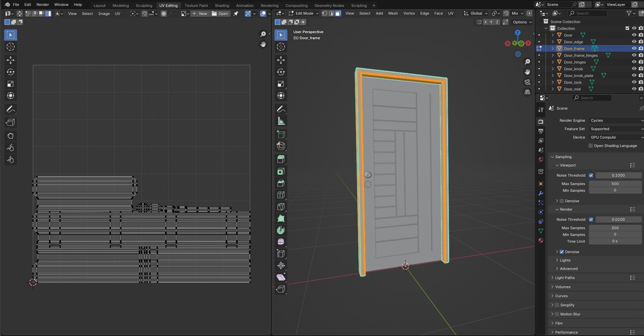Select the Bevel tool
The height and width of the screenshot is (336, 644).
[x=281, y=183]
